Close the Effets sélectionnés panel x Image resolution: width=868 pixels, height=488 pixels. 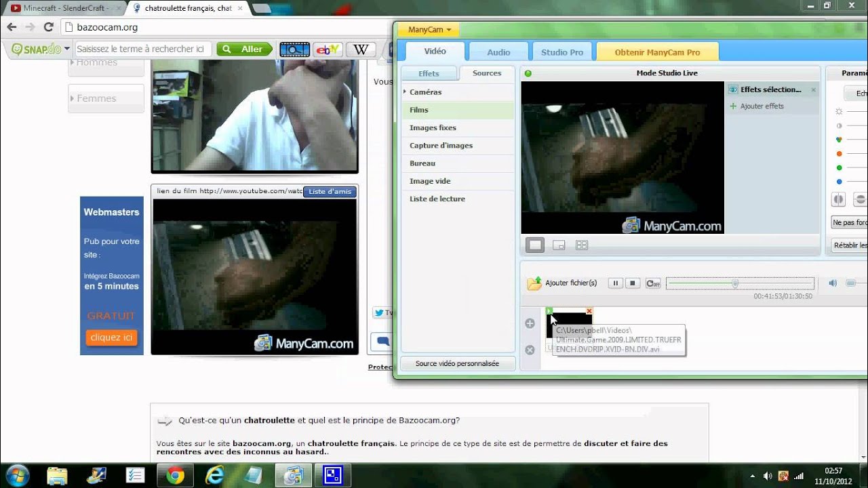pyautogui.click(x=813, y=89)
